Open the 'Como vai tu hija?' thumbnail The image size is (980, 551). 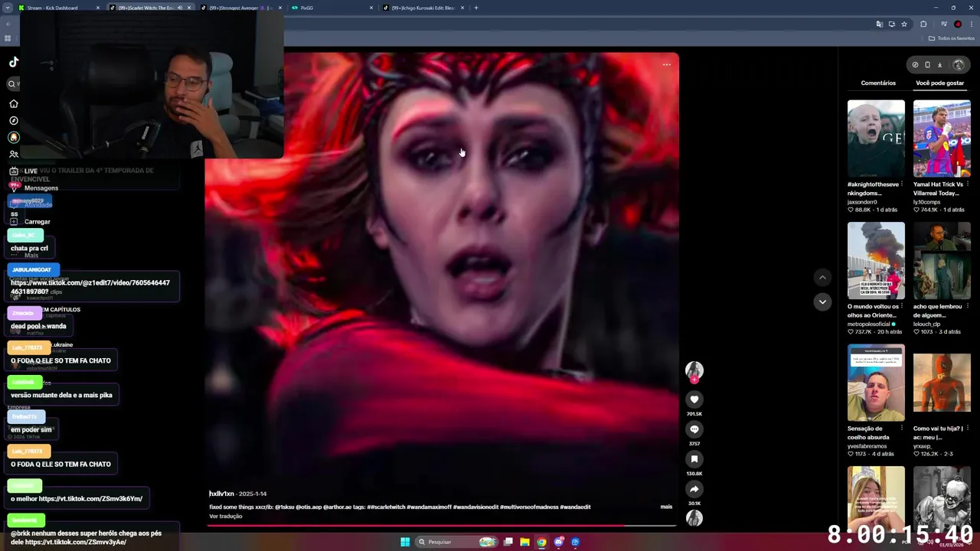942,383
